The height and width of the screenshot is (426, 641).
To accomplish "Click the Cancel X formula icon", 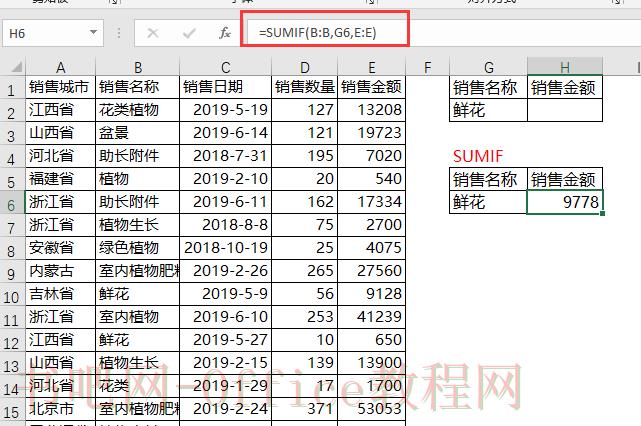I will (x=153, y=33).
